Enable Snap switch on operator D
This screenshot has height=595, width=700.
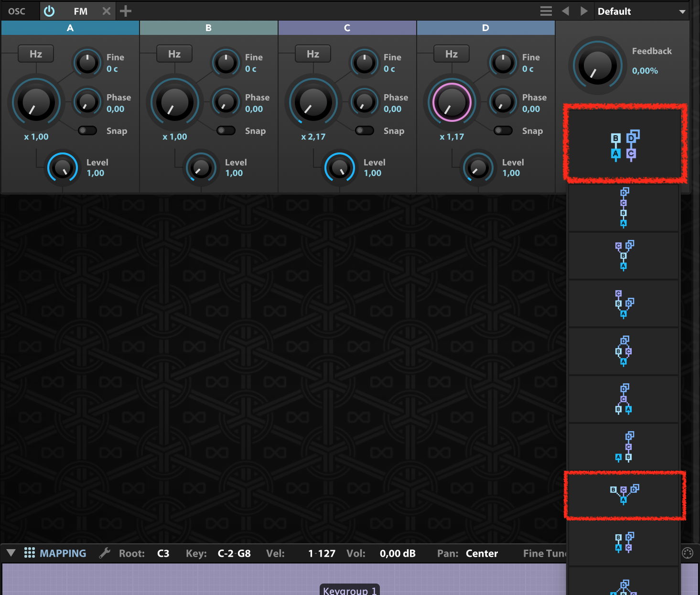[503, 130]
